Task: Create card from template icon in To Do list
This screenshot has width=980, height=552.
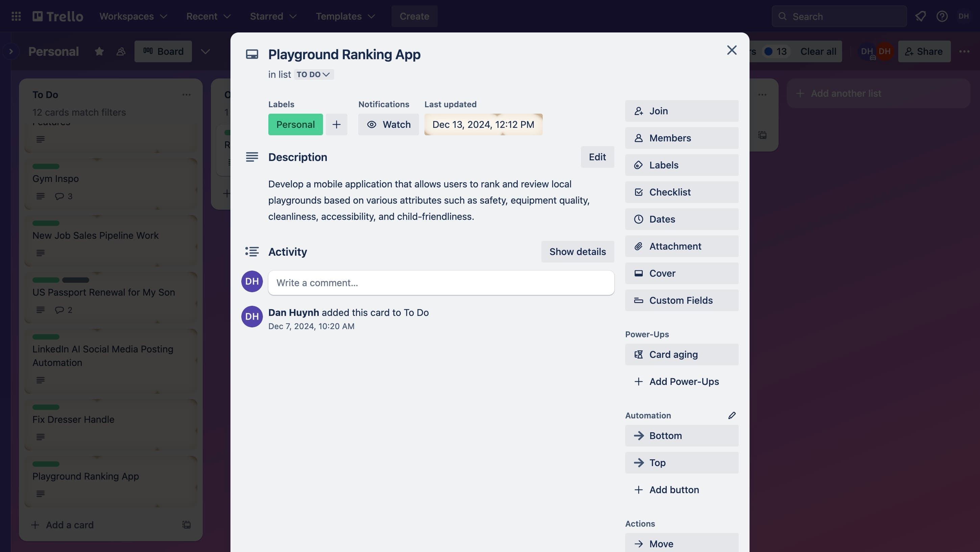Action: click(187, 525)
